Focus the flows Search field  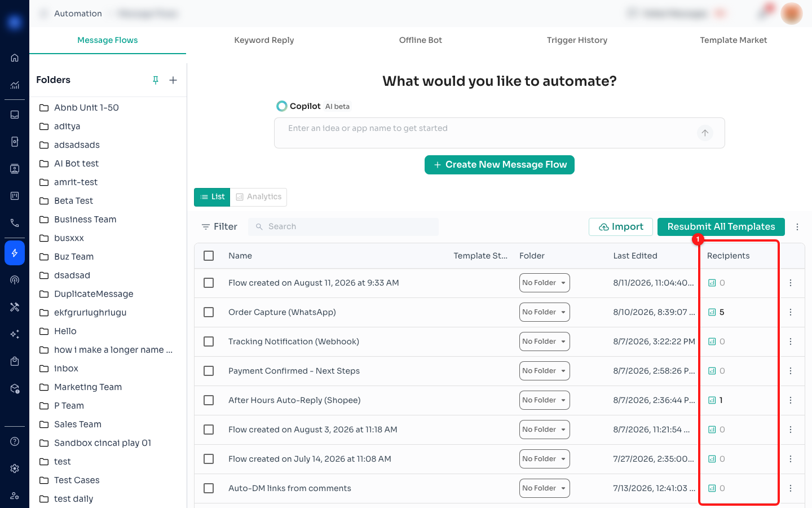tap(343, 227)
